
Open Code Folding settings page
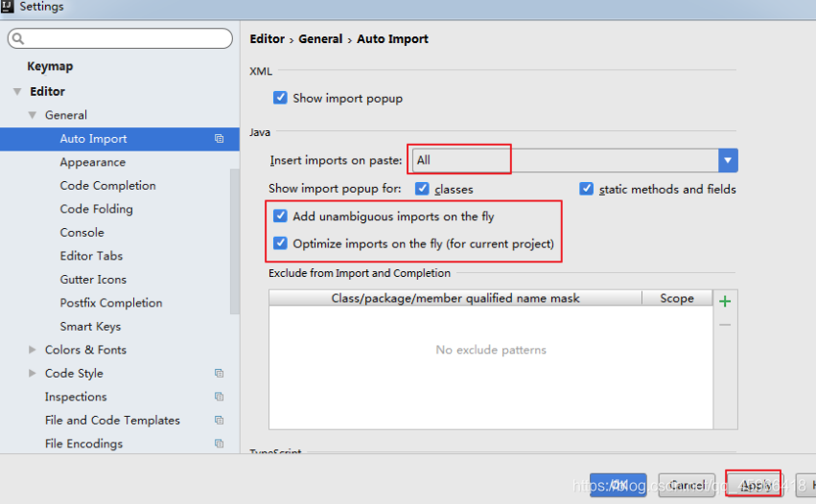pyautogui.click(x=96, y=209)
